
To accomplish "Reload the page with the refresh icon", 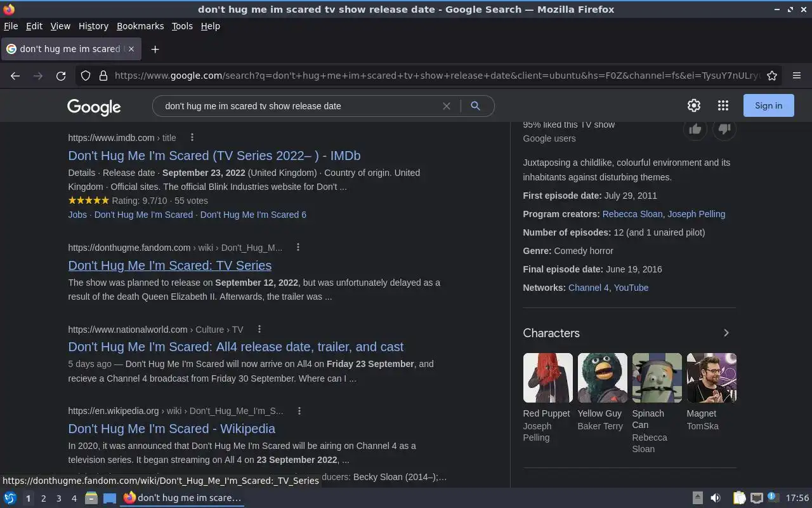I will coord(61,76).
